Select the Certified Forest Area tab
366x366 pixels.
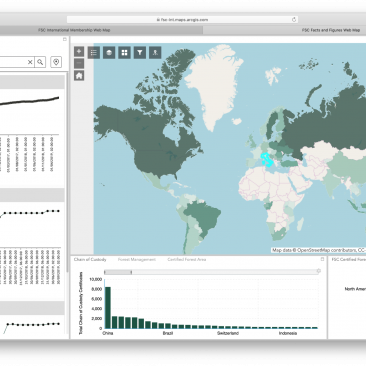click(187, 259)
